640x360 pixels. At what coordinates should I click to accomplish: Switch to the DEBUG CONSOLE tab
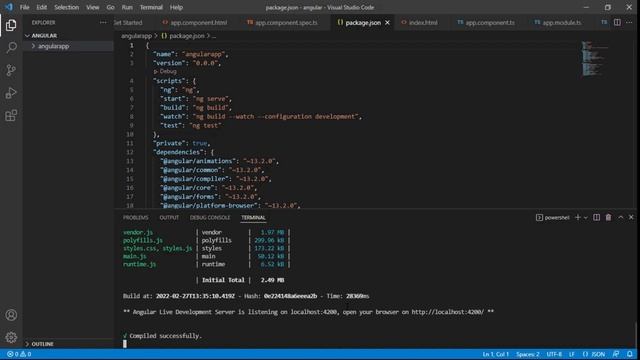tap(210, 218)
